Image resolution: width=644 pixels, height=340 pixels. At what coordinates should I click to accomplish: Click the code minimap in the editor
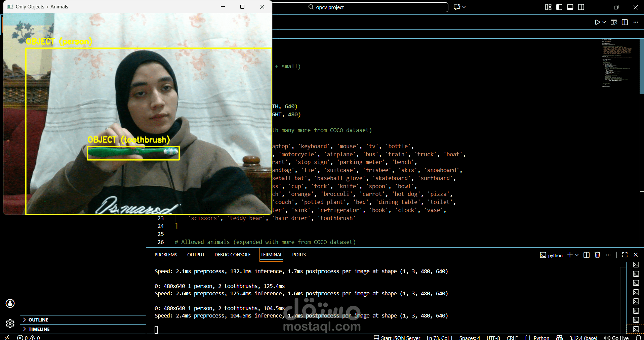(x=618, y=63)
